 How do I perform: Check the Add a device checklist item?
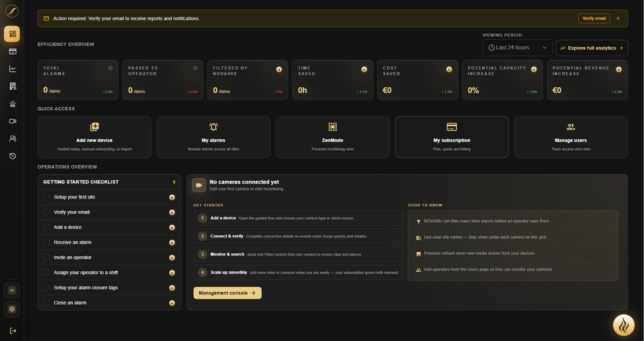click(x=47, y=227)
